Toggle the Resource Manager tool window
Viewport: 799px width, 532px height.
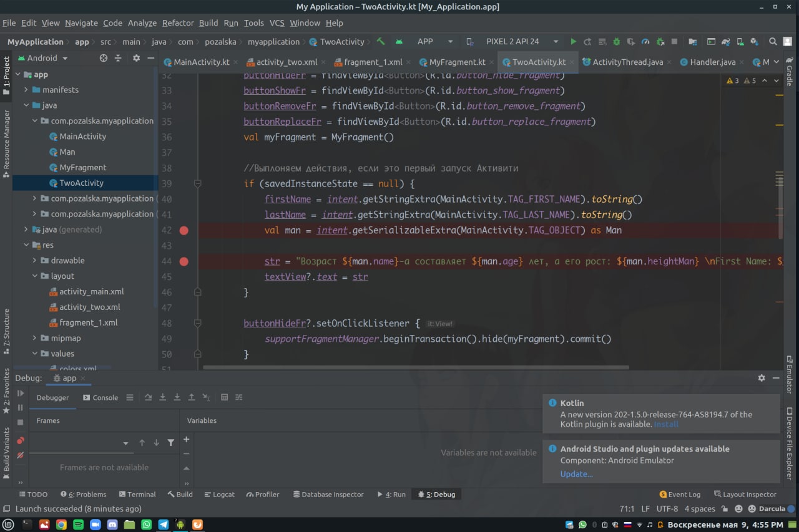click(6, 143)
